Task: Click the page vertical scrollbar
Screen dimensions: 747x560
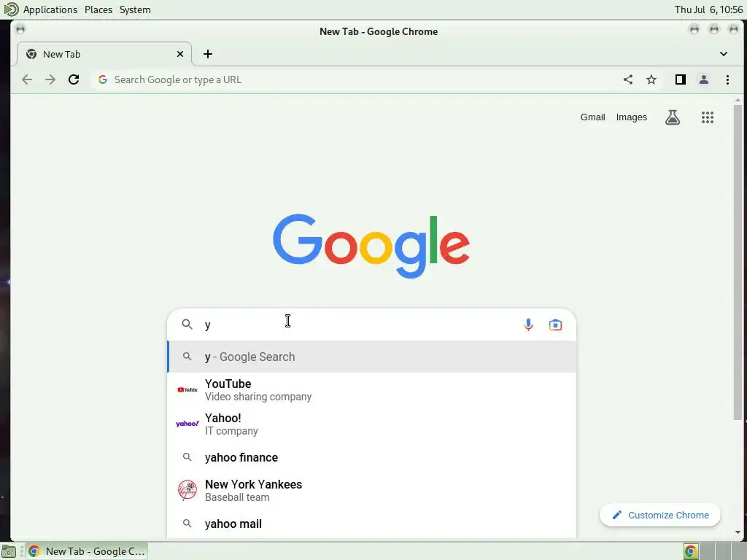Action: 738,262
